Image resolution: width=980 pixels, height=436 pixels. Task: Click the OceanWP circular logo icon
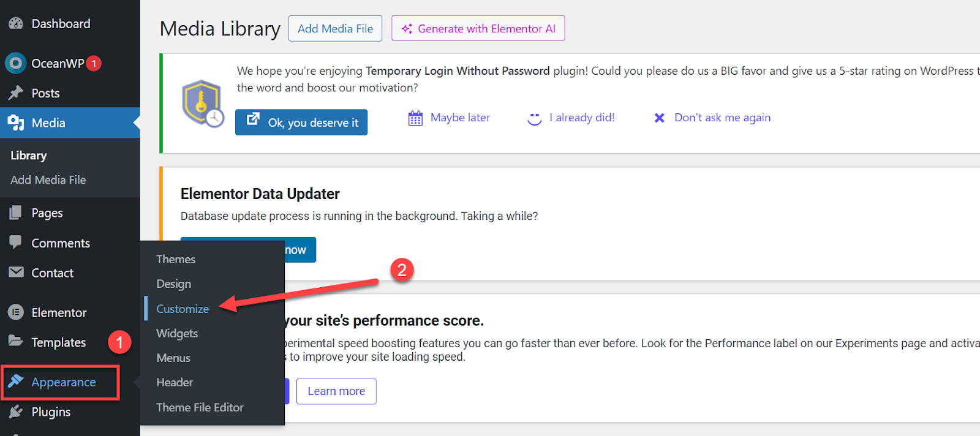coord(15,63)
